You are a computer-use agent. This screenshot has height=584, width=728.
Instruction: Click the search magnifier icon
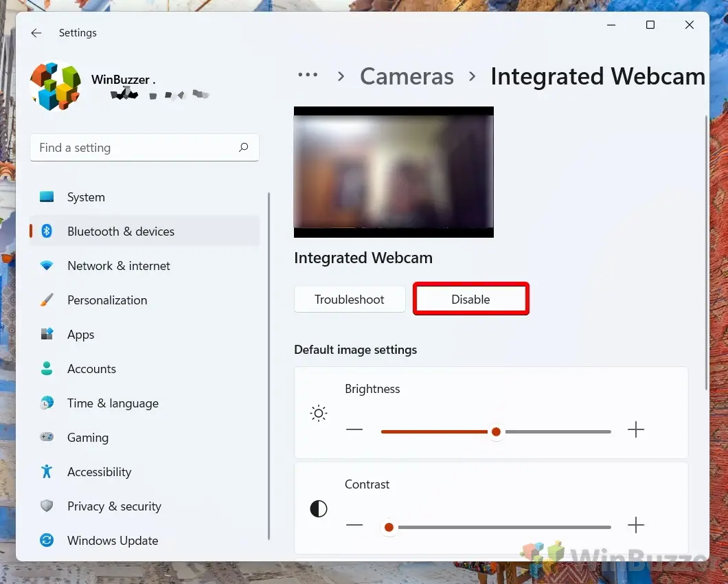point(243,148)
